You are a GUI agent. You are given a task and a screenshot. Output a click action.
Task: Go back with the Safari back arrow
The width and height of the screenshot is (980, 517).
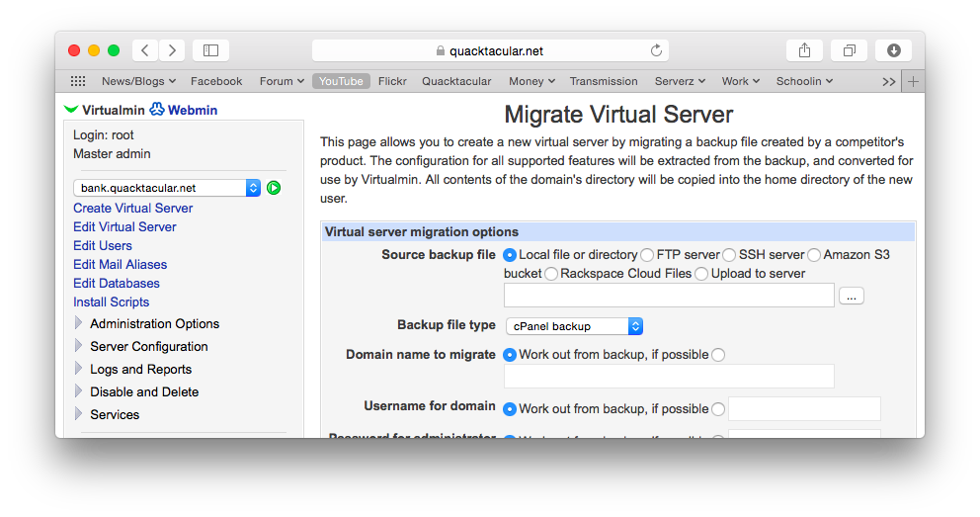tap(145, 50)
